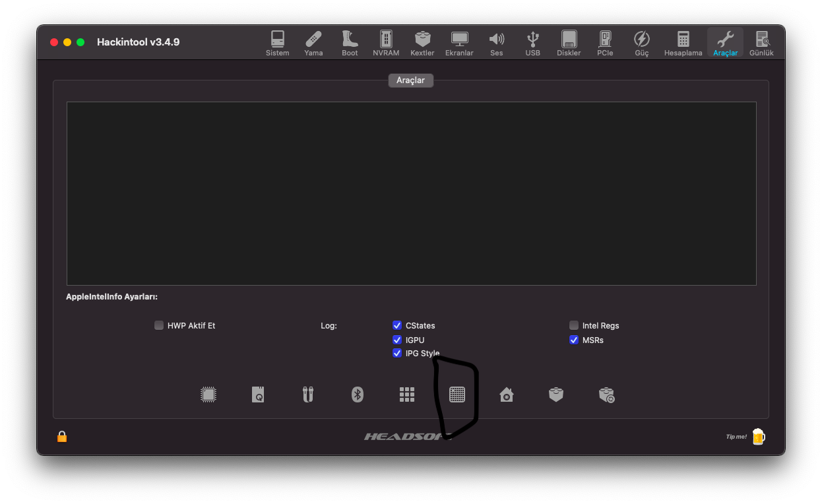The height and width of the screenshot is (504, 822).
Task: Open the USB tab
Action: click(x=532, y=43)
